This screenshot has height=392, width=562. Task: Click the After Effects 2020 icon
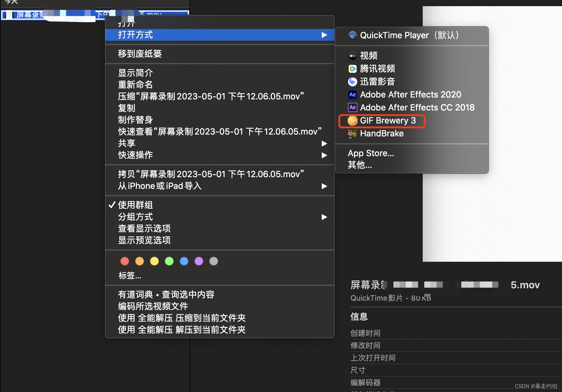[352, 94]
